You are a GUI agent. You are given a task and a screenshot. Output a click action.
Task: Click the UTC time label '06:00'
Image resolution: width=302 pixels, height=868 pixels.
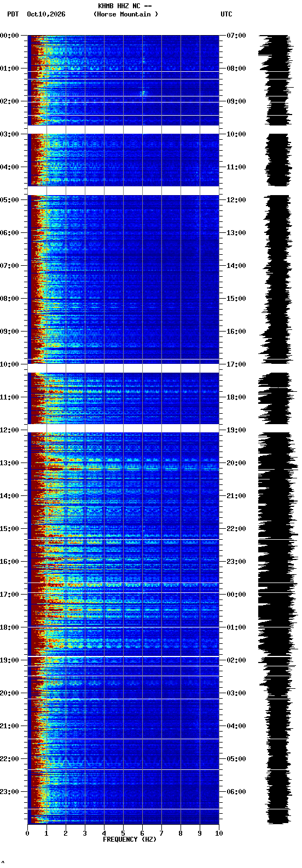236,792
